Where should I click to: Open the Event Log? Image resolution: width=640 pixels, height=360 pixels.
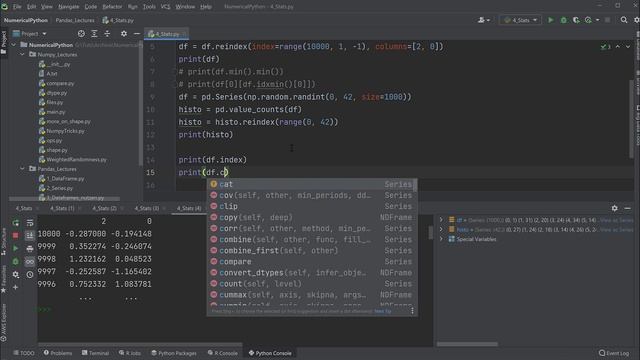[614, 353]
